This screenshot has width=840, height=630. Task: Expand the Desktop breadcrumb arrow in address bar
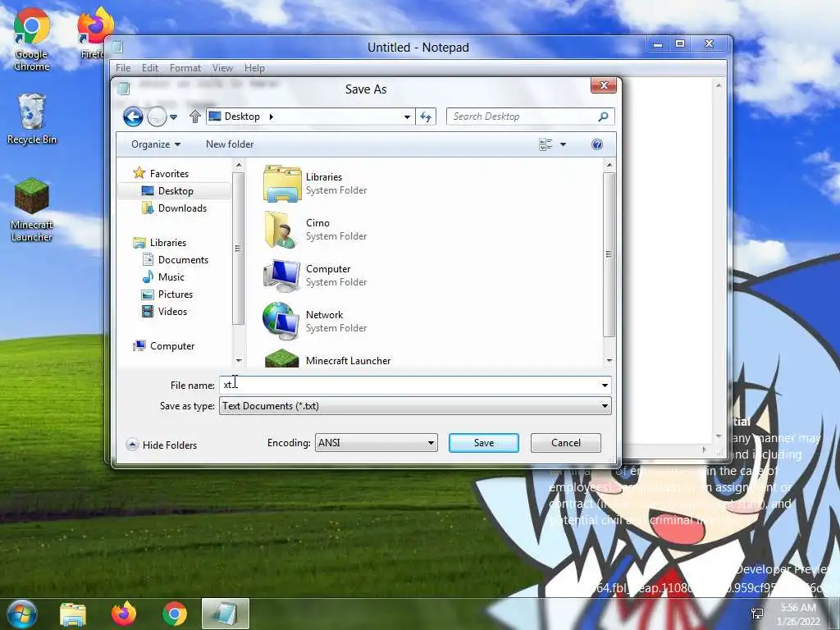(271, 116)
